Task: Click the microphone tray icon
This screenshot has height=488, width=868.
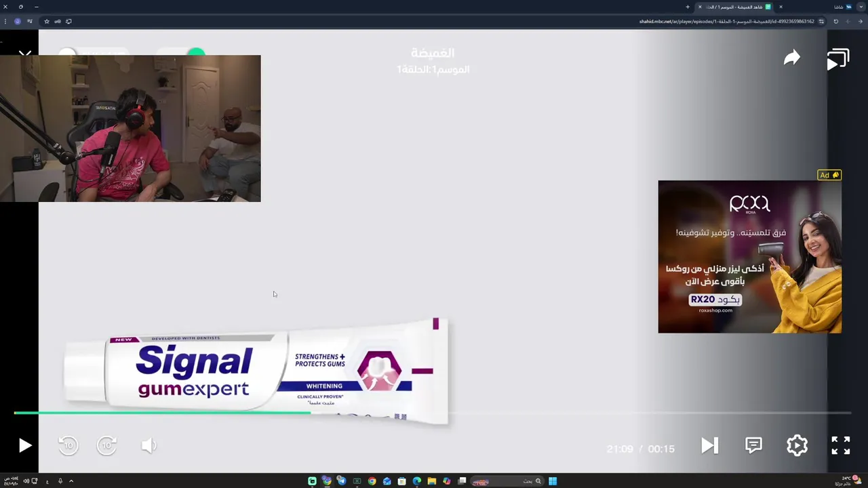Action: point(60,481)
